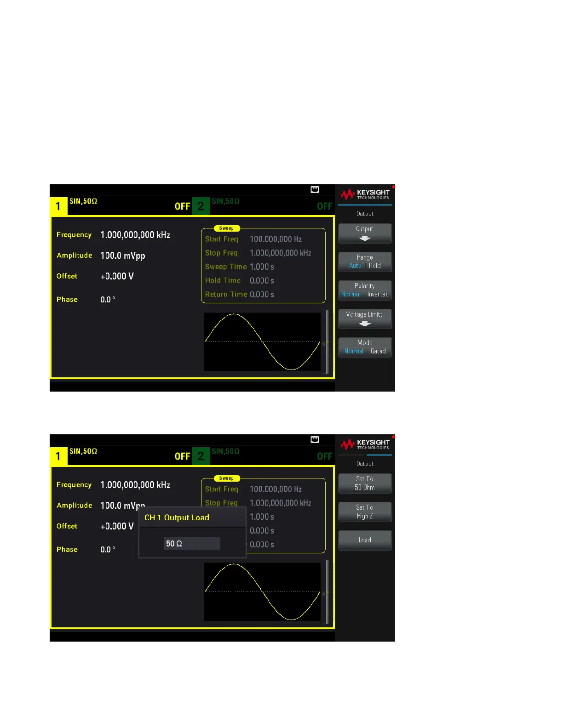The image size is (563, 728).
Task: Click the Offset value +0.000 V in lower screen
Action: (x=117, y=526)
